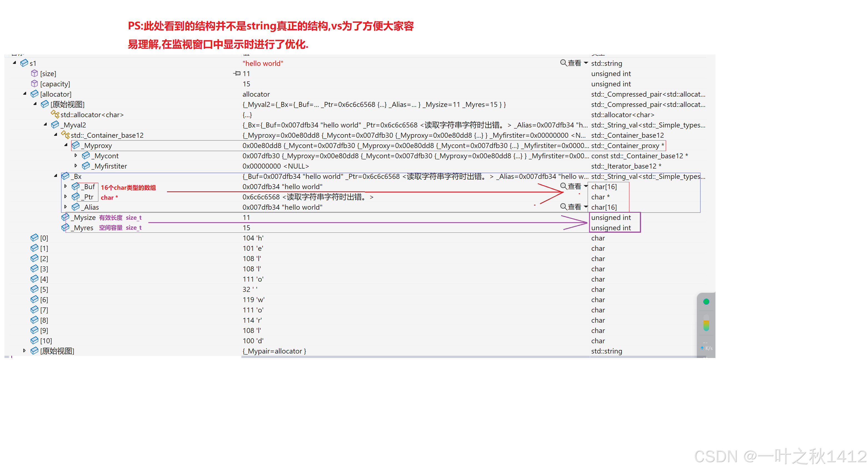The height and width of the screenshot is (471, 868).
Task: Click the cube icon beside [capacity]
Action: pyautogui.click(x=34, y=84)
